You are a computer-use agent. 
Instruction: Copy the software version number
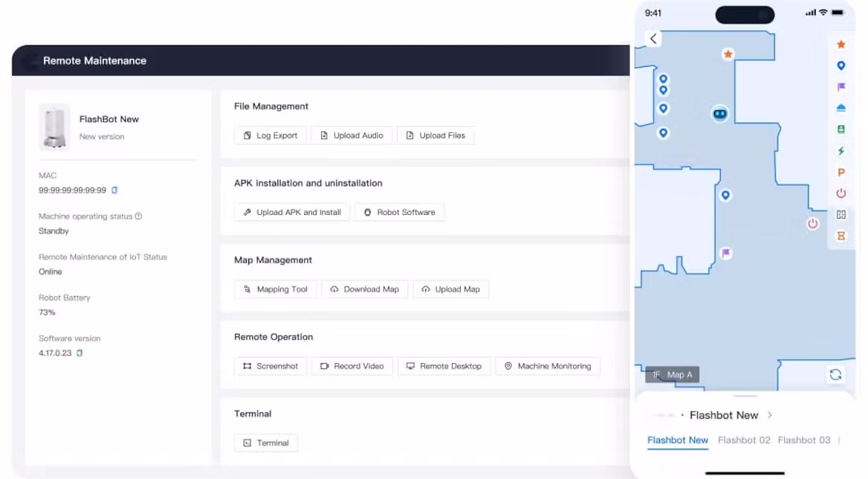click(x=80, y=353)
